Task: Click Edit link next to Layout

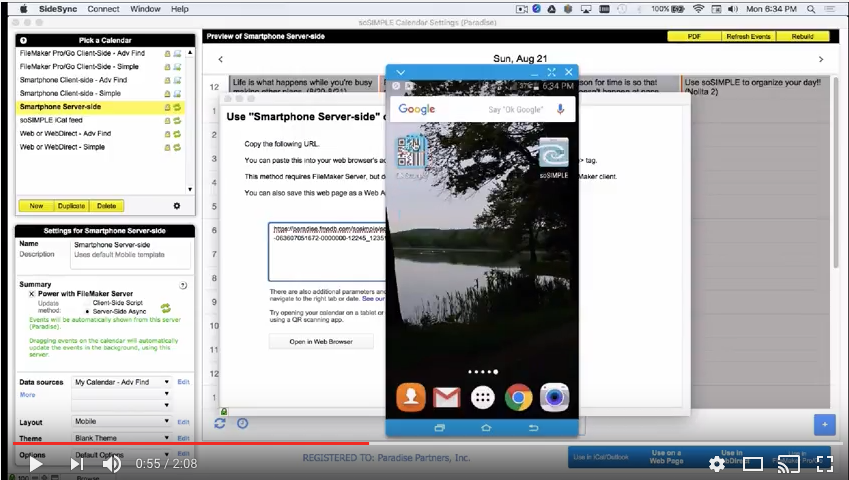Action: pyautogui.click(x=184, y=422)
